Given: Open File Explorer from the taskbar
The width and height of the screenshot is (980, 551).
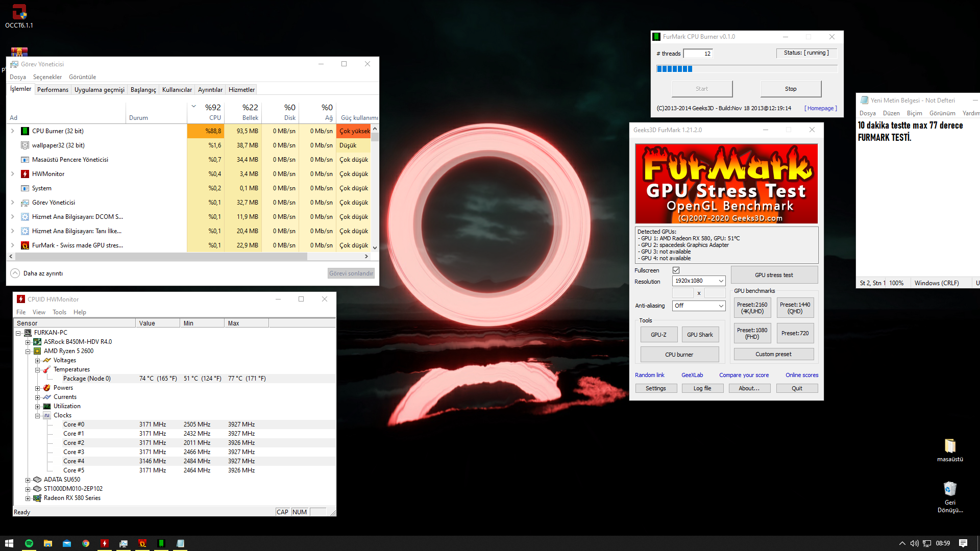Looking at the screenshot, I should (x=48, y=543).
